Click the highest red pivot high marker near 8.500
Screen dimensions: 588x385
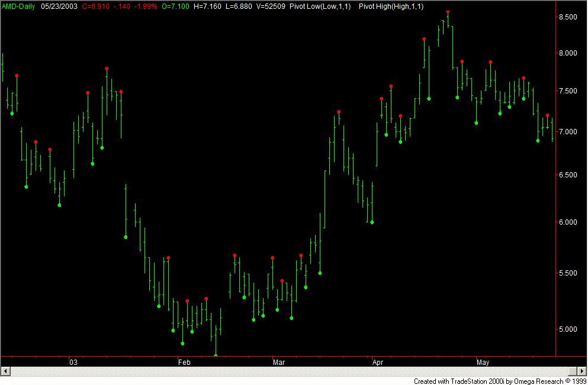(448, 12)
